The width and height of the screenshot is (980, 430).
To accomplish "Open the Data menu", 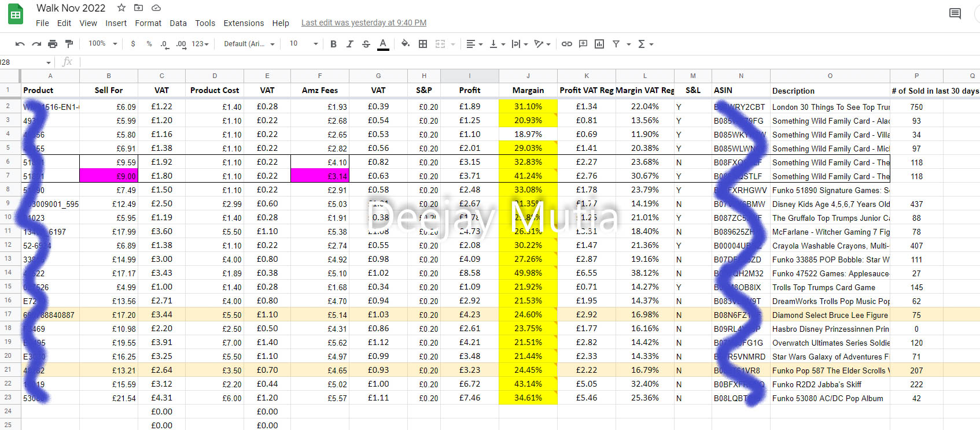I will click(178, 23).
